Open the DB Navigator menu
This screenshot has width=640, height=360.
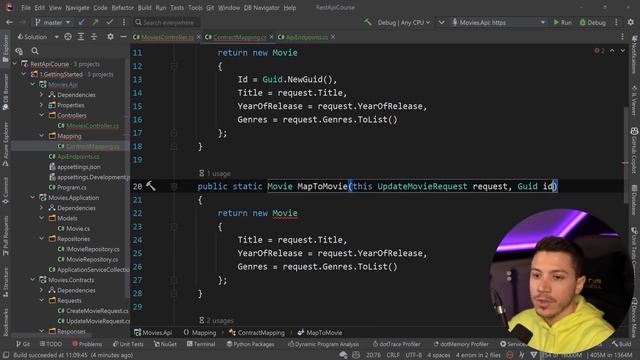(x=262, y=8)
